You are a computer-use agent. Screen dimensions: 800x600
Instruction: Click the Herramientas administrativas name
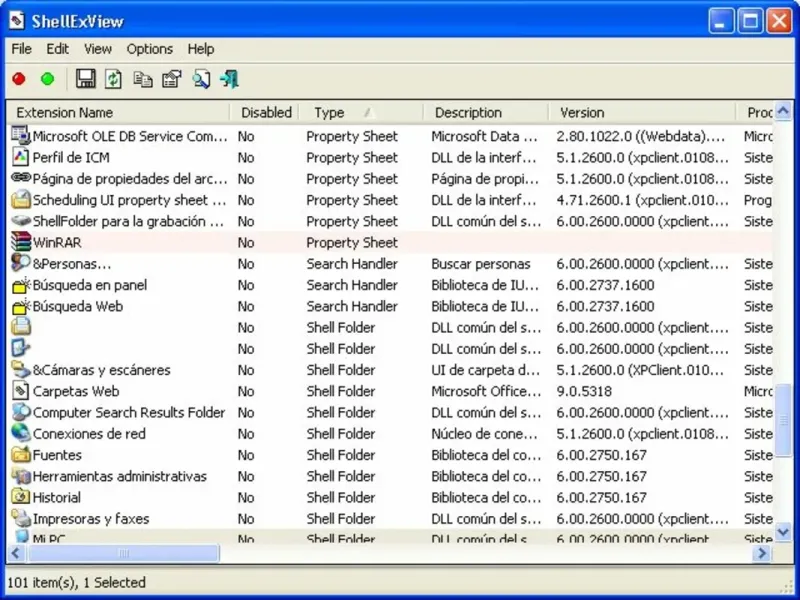pos(119,477)
